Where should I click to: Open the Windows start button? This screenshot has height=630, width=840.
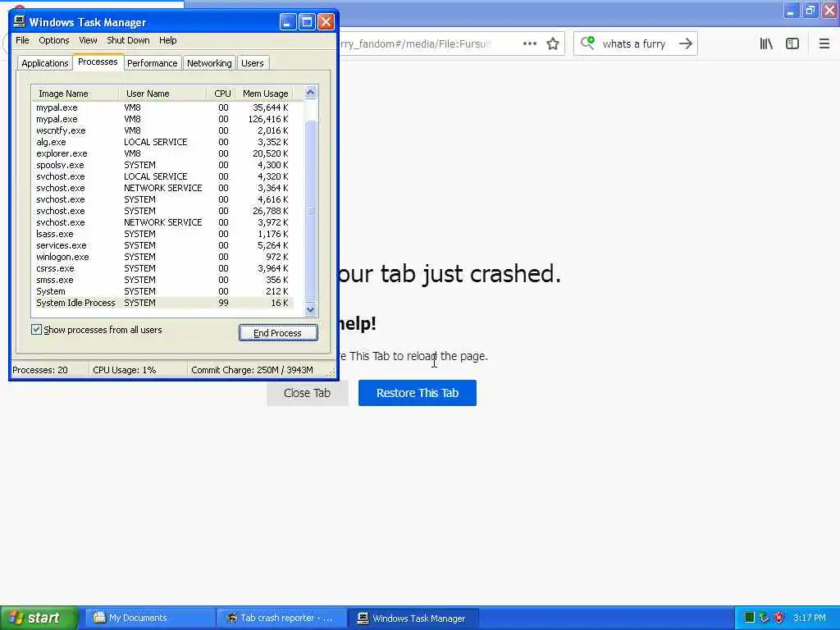coord(38,618)
